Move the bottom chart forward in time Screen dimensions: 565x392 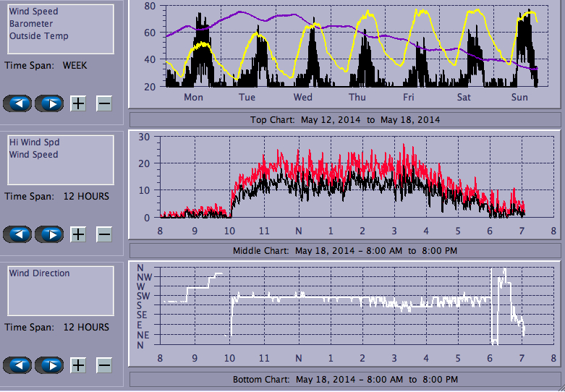pyautogui.click(x=49, y=365)
